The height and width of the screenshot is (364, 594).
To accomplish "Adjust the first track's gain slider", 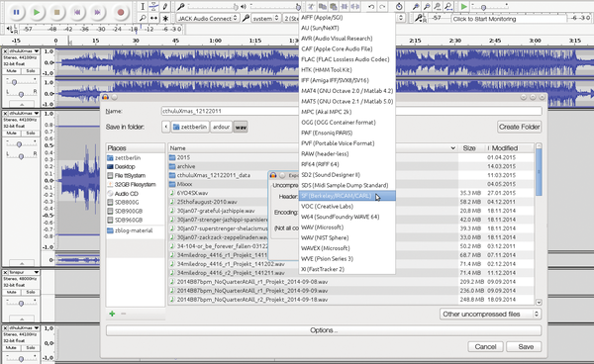I will 21,82.
